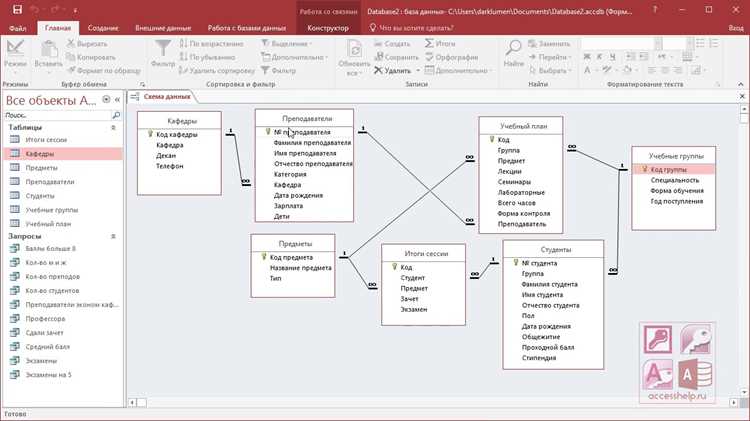Open the Delete (Удалить) dropdown arrow

click(418, 70)
